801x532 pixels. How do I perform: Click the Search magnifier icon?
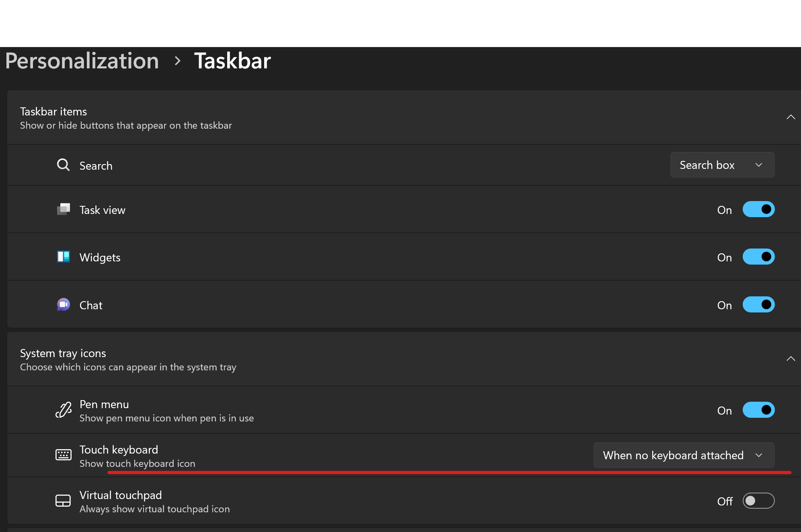tap(63, 165)
